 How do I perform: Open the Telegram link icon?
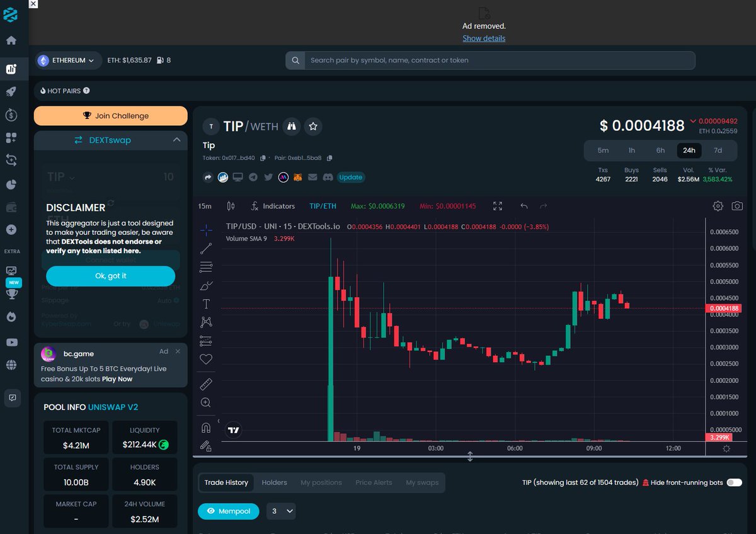253,178
